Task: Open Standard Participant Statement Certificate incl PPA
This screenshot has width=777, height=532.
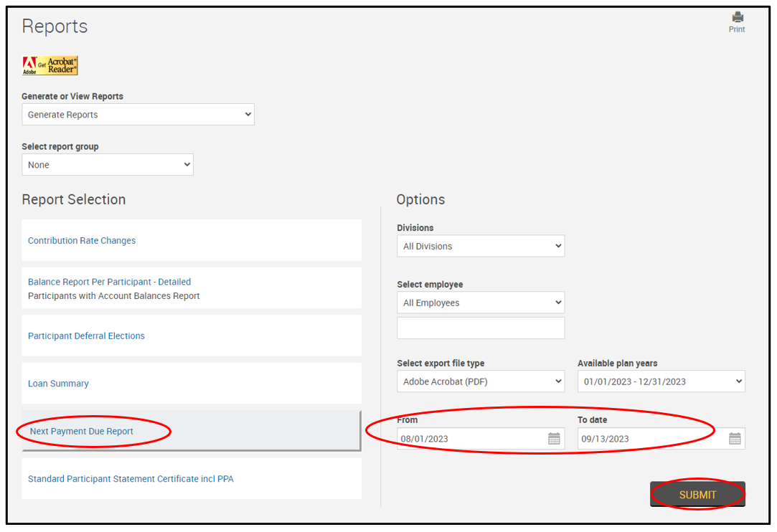Action: (x=131, y=479)
